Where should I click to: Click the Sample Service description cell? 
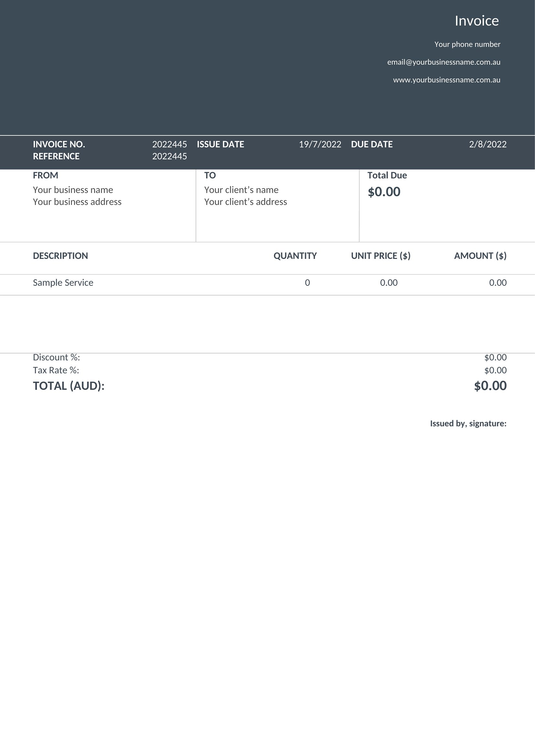63,282
